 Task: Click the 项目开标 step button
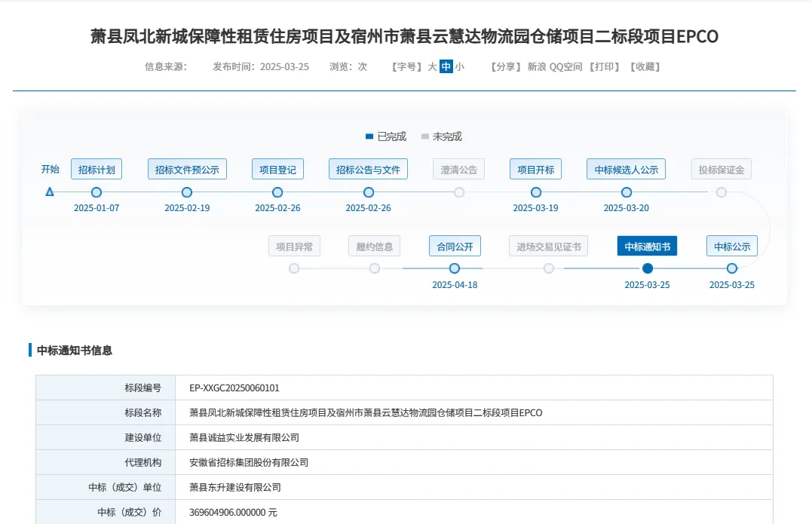535,170
